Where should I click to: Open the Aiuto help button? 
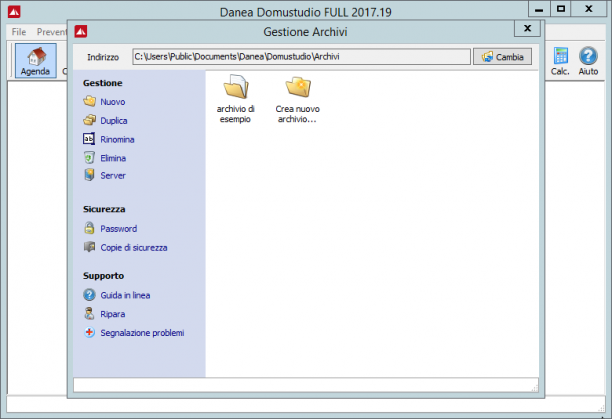coord(588,61)
